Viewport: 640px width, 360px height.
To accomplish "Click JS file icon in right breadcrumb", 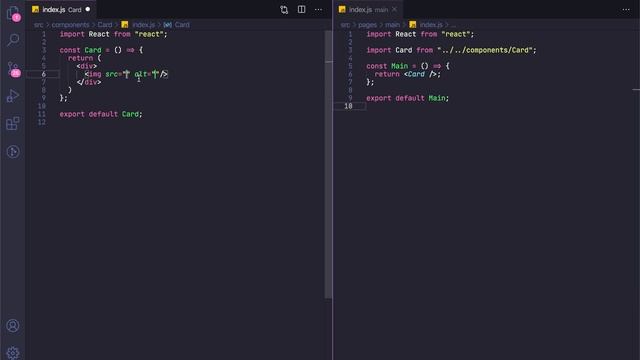I will 413,25.
